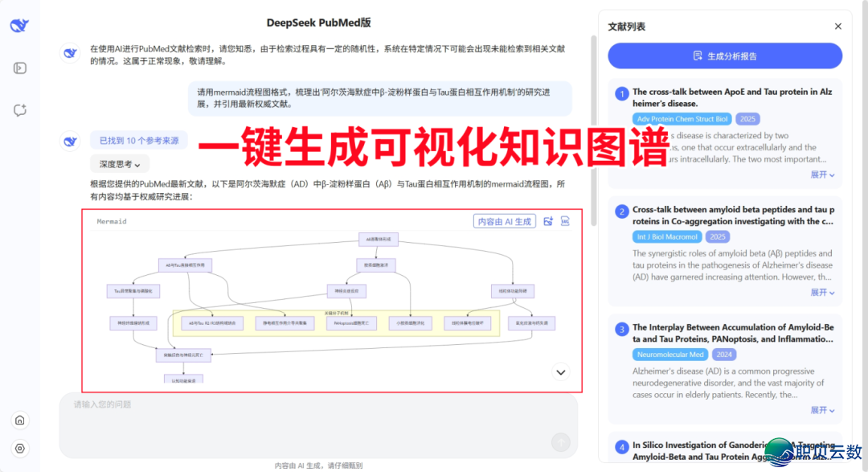Expand the Mermaid diagram with bottom chevron
Screen dimensions: 868x472
click(x=560, y=372)
